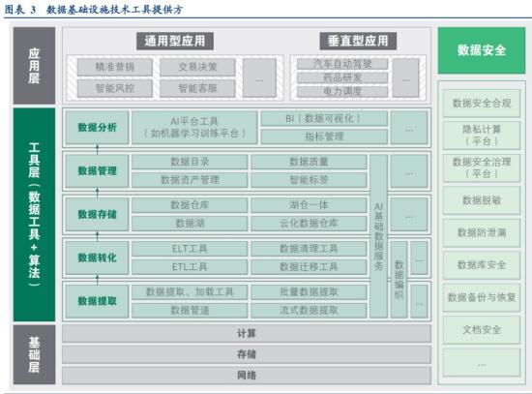Click the ellipsis box in 通用型应用 group
This screenshot has height=394, width=532.
click(259, 77)
